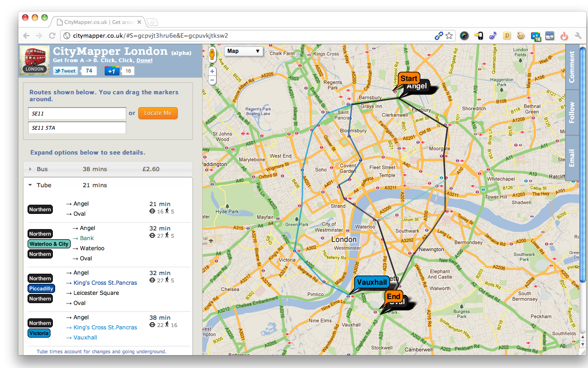Screen dimensions: 588x368
Task: Click the destination field SE11 5TA
Action: coord(77,128)
